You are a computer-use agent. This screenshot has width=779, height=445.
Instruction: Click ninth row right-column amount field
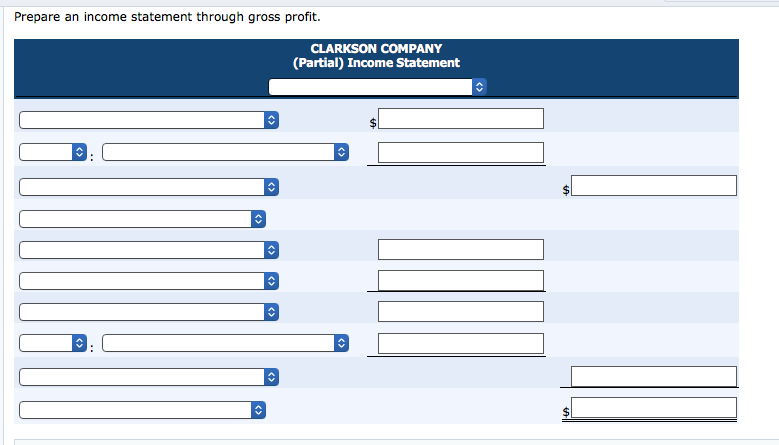click(654, 376)
